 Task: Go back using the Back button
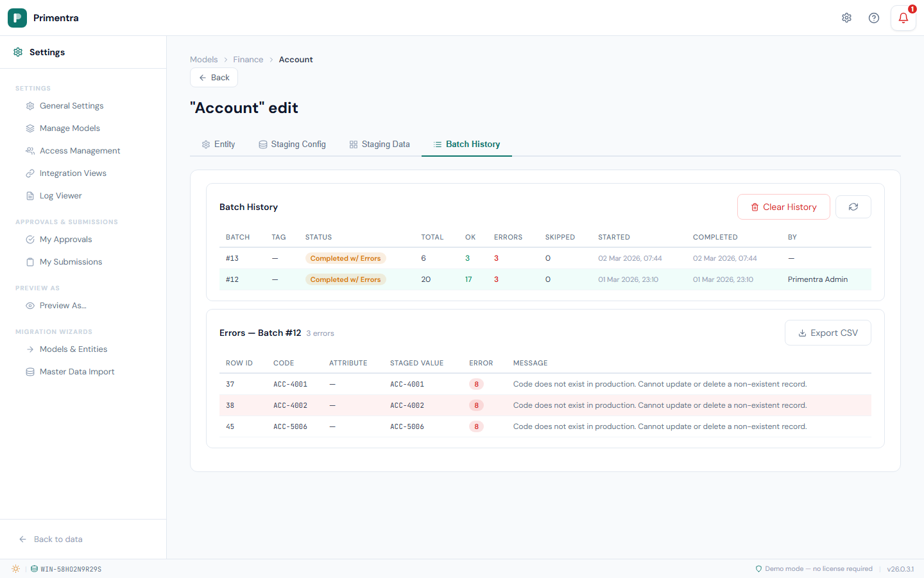214,78
